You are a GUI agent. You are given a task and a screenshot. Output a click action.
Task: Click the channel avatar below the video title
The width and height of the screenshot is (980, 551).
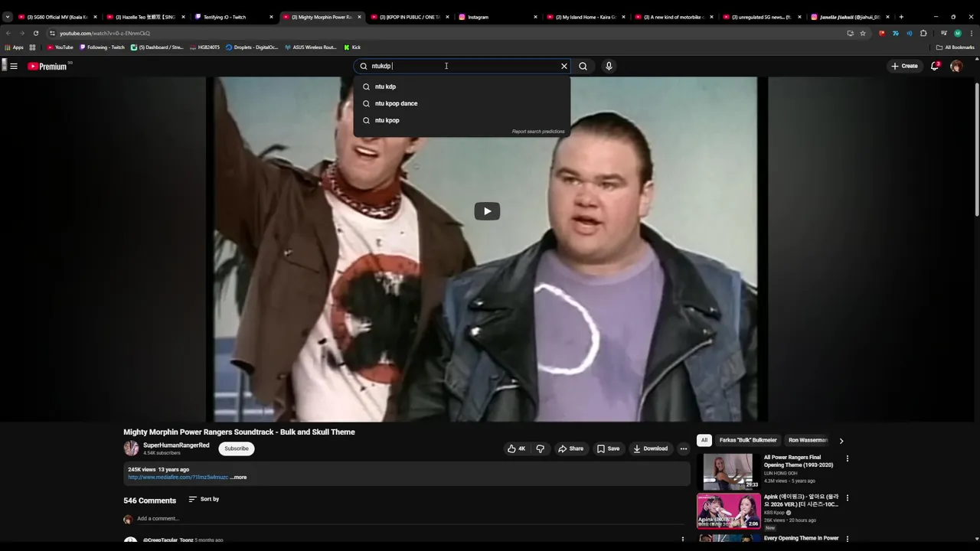[132, 448]
